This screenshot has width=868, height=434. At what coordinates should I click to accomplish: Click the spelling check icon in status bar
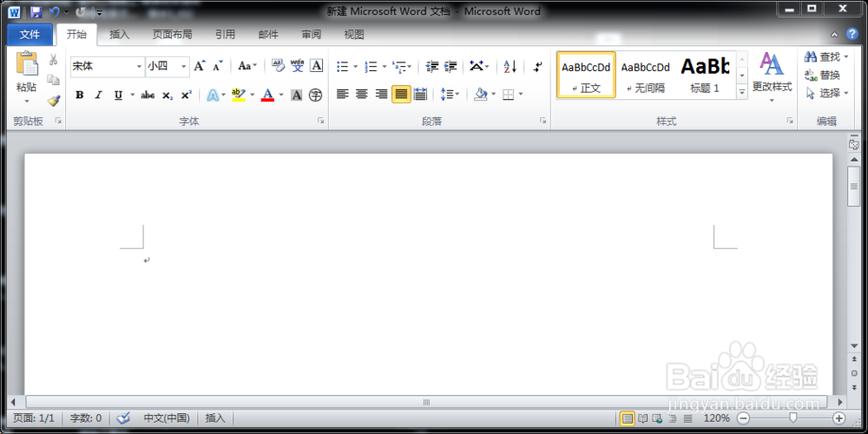[x=124, y=418]
